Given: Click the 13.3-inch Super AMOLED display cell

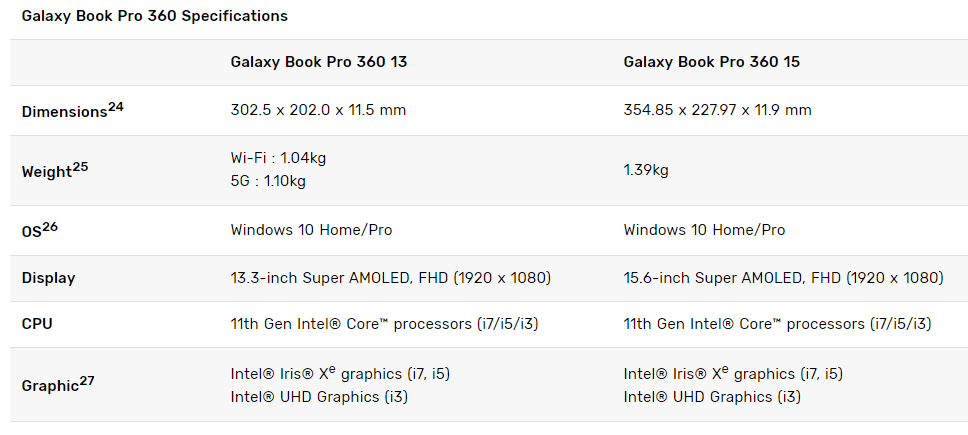Looking at the screenshot, I should pyautogui.click(x=390, y=278).
